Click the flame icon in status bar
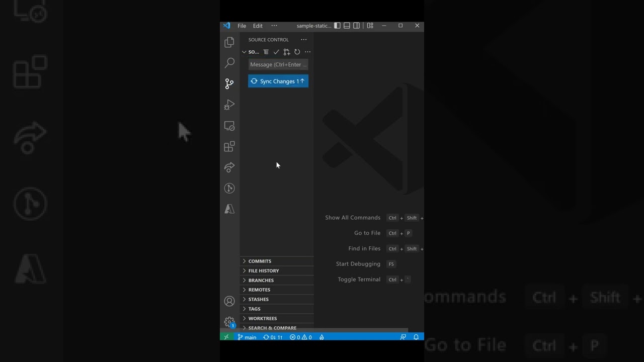 (x=321, y=337)
